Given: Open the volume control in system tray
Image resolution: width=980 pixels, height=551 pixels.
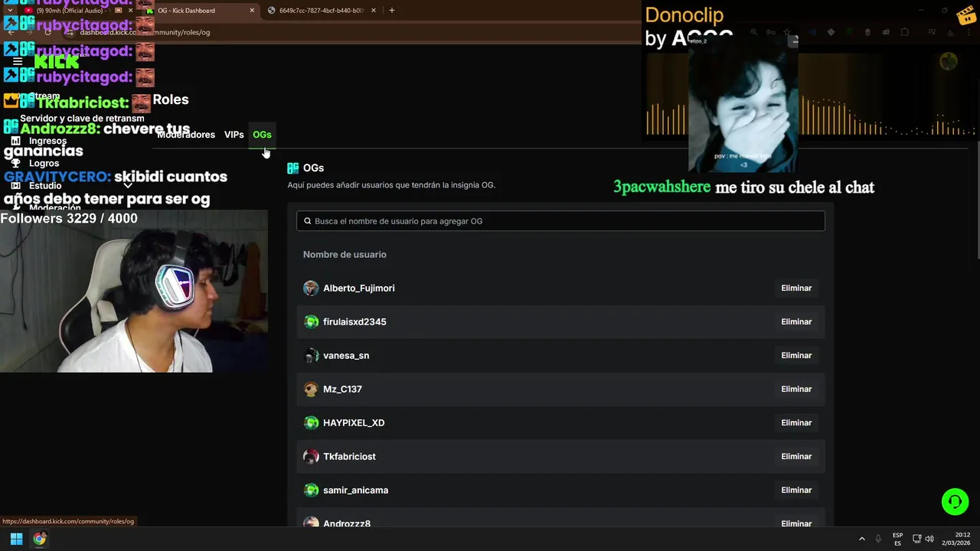Looking at the screenshot, I should (x=929, y=539).
